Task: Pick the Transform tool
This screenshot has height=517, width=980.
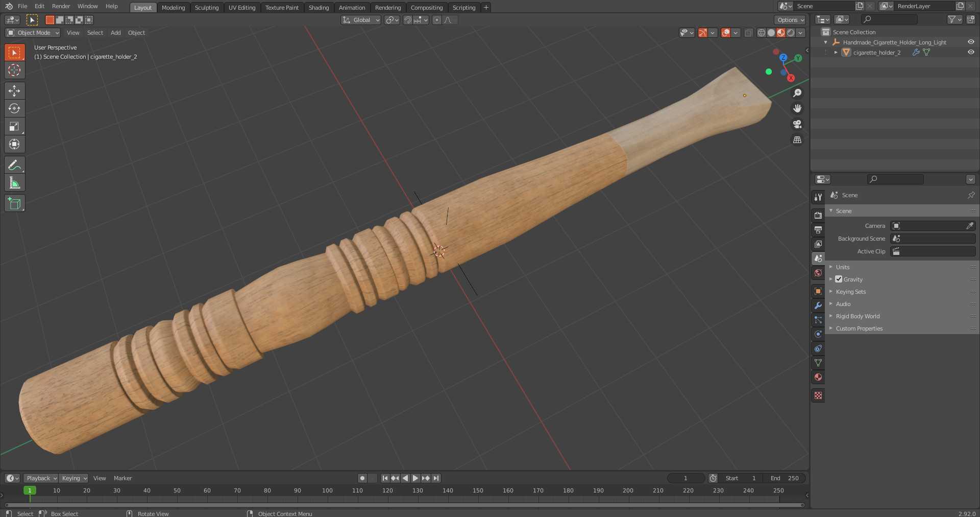Action: coord(14,144)
